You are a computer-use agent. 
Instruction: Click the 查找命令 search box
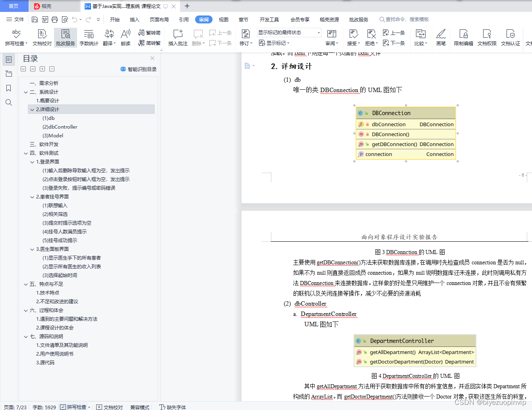point(404,19)
